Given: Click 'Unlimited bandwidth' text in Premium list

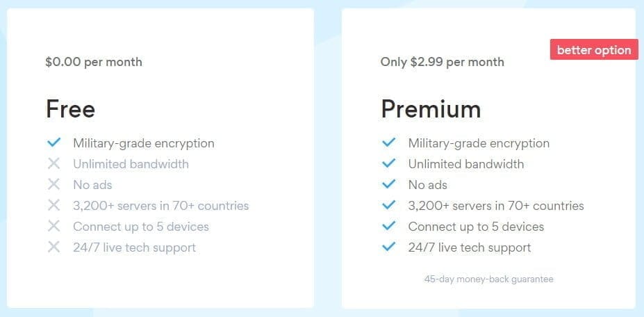Looking at the screenshot, I should pos(466,164).
